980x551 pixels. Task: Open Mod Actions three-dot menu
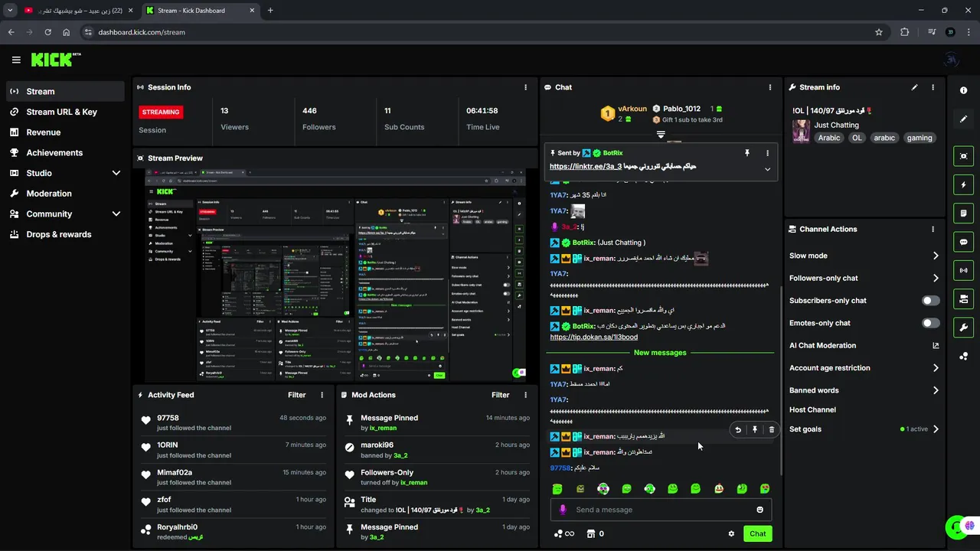[x=525, y=395]
